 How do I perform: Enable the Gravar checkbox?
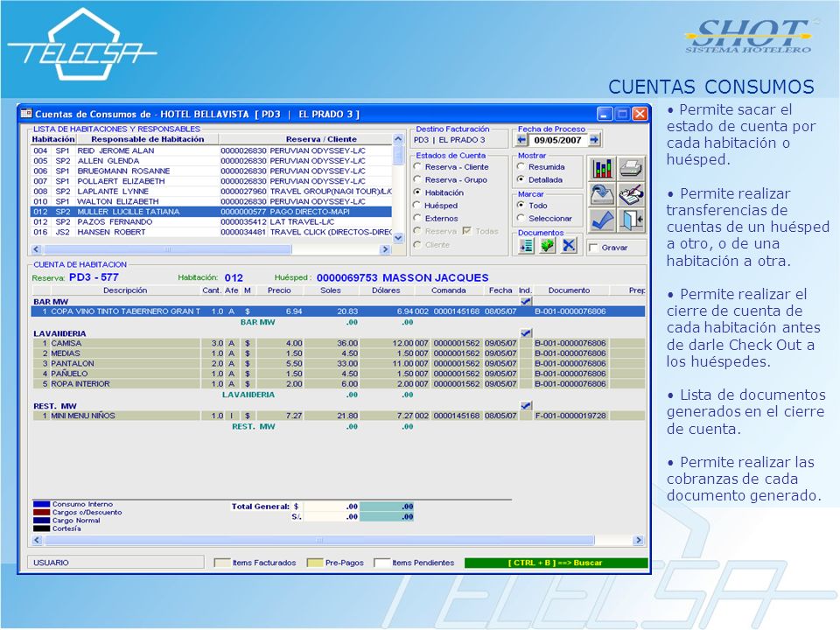[x=593, y=248]
